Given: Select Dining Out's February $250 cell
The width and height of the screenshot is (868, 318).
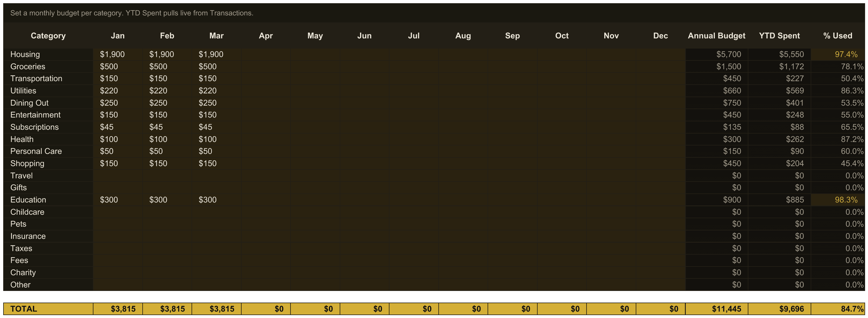Looking at the screenshot, I should point(167,103).
